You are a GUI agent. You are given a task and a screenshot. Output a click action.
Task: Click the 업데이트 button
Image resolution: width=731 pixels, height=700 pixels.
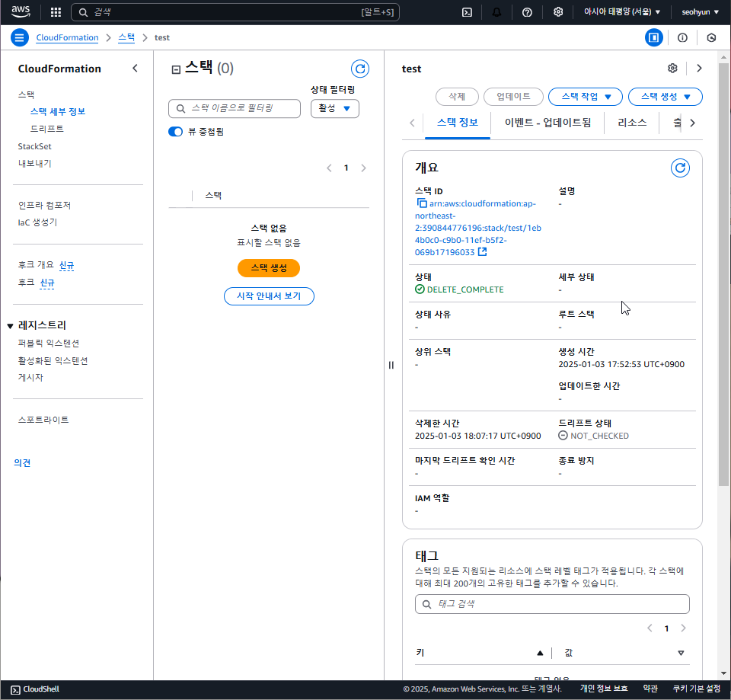click(x=513, y=97)
